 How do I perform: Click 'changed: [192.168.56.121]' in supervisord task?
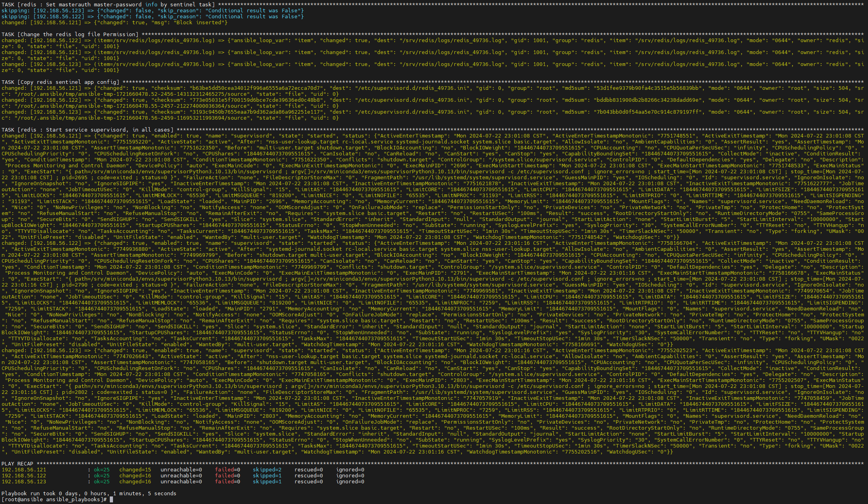tap(41, 136)
